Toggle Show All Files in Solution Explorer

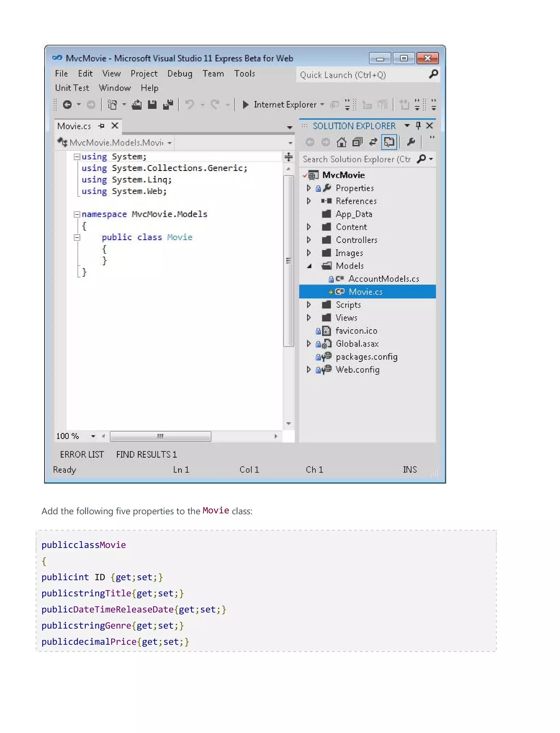[389, 142]
